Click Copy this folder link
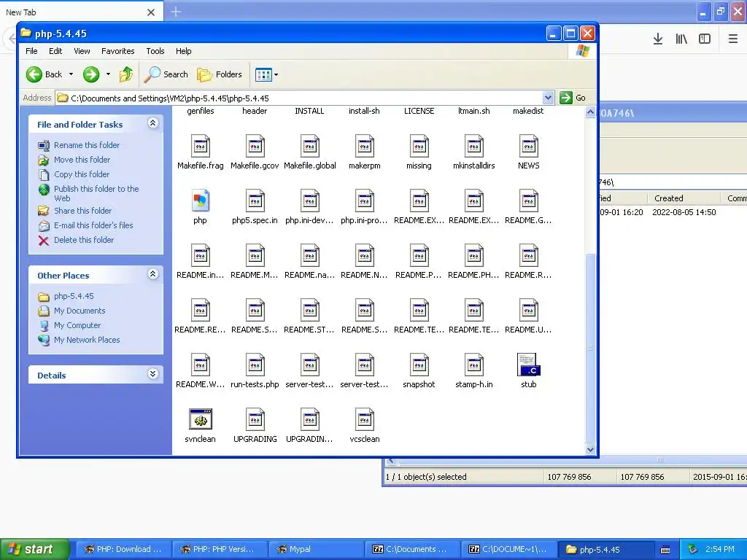747x560 pixels. 82,174
